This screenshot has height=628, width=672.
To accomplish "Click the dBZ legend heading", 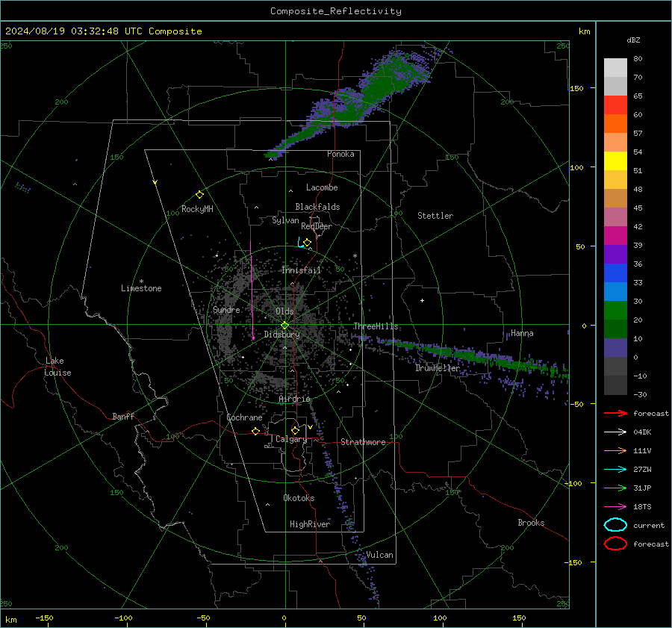I will (633, 40).
